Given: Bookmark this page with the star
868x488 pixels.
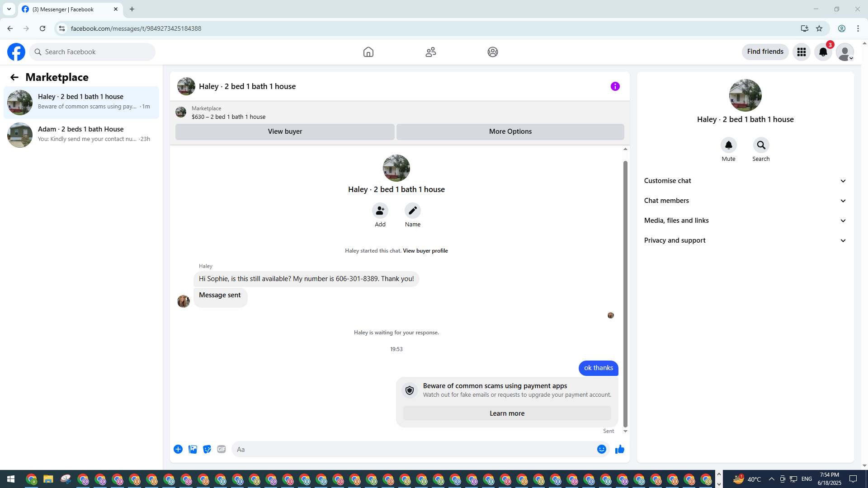Looking at the screenshot, I should [x=819, y=28].
